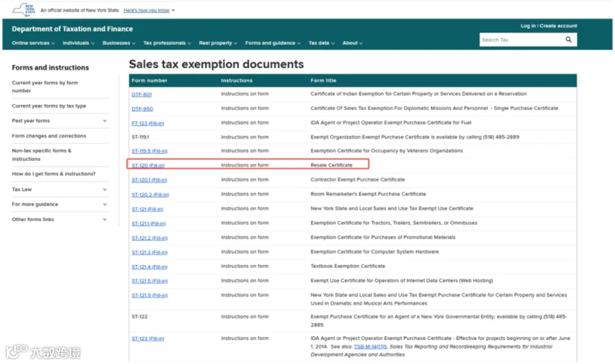
Task: Expand the Other forms links section
Action: tap(59, 219)
